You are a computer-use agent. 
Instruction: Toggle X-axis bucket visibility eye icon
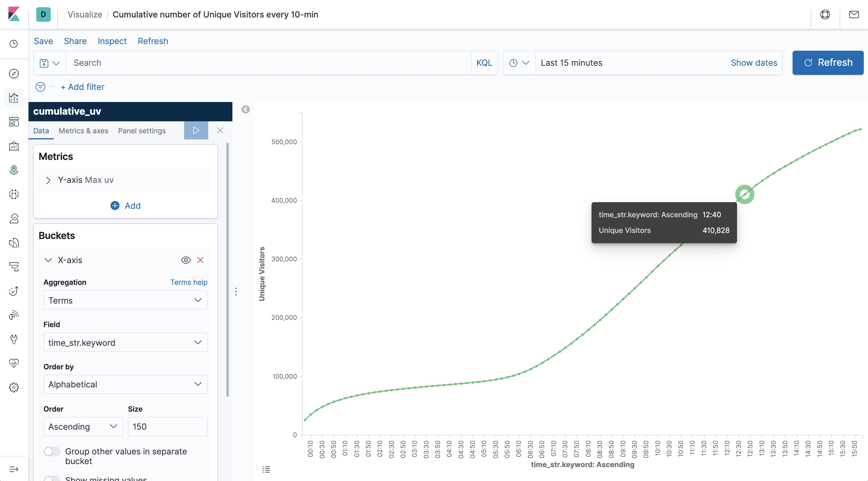tap(186, 260)
